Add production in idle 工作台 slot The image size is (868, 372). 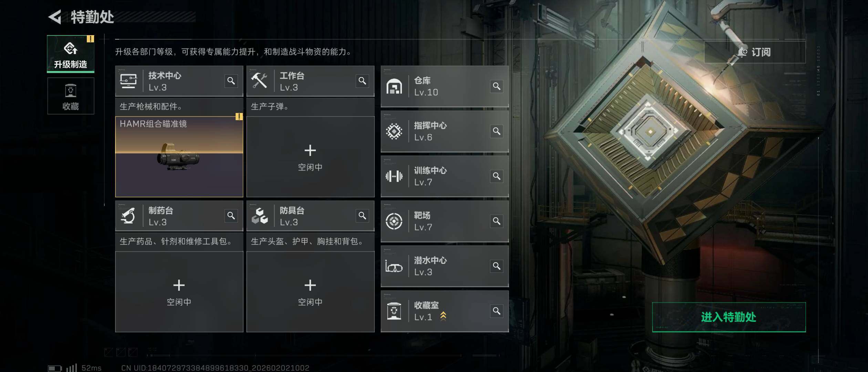pos(310,157)
